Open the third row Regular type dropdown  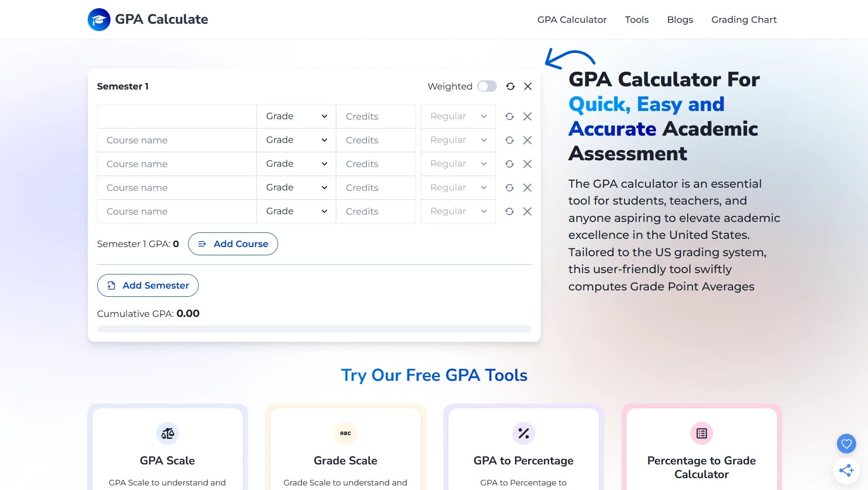[458, 164]
